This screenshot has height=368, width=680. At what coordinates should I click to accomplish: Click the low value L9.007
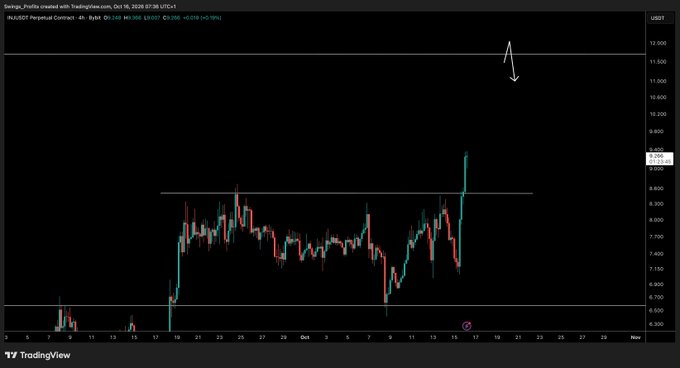pos(152,18)
